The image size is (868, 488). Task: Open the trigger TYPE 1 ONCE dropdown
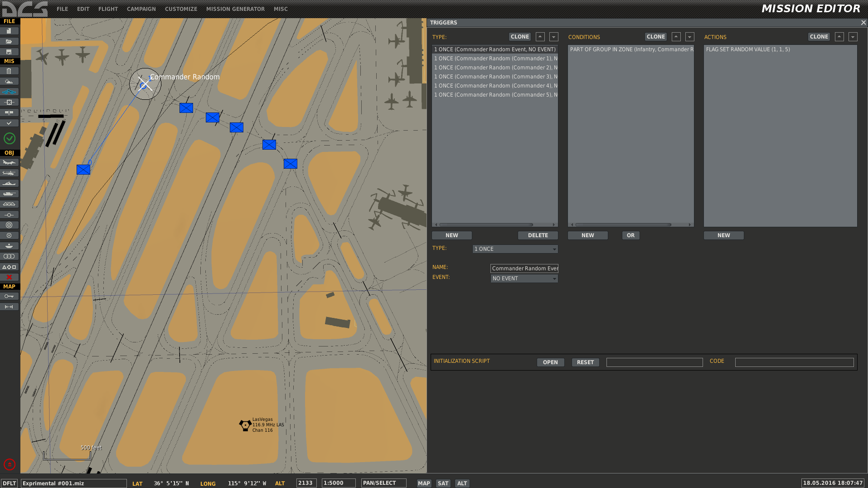click(515, 249)
